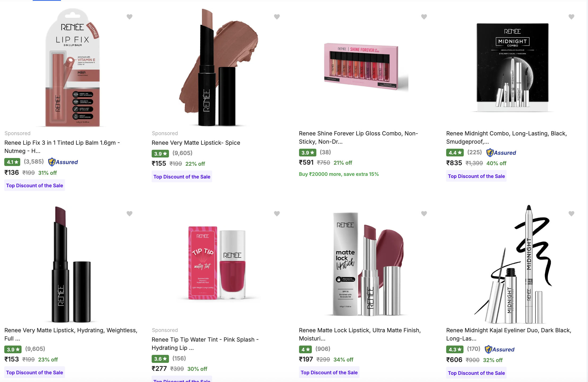The image size is (588, 382).
Task: Wishlist the plum Very Matte Lipstick
Action: (130, 214)
